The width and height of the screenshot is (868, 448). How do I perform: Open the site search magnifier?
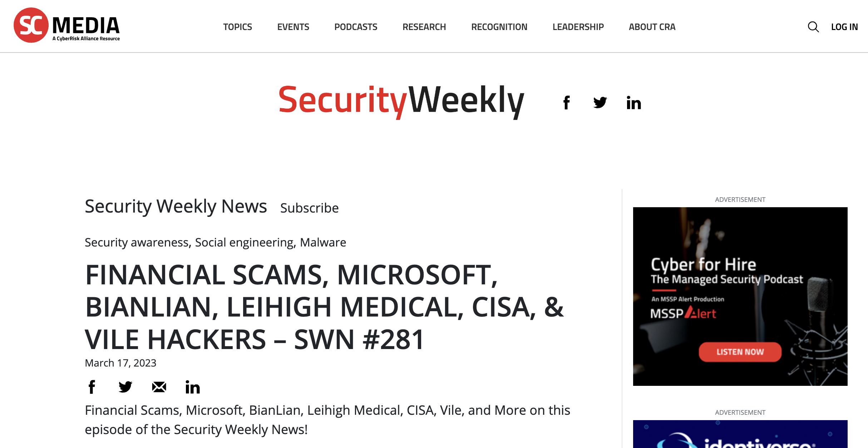tap(813, 27)
